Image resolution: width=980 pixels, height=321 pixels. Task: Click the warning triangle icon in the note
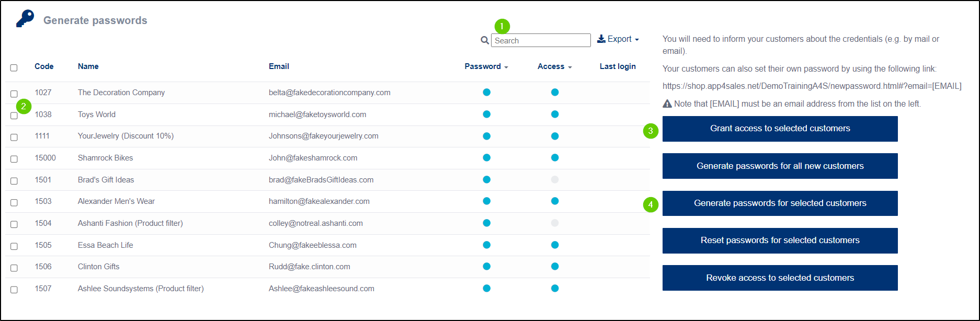tap(668, 104)
